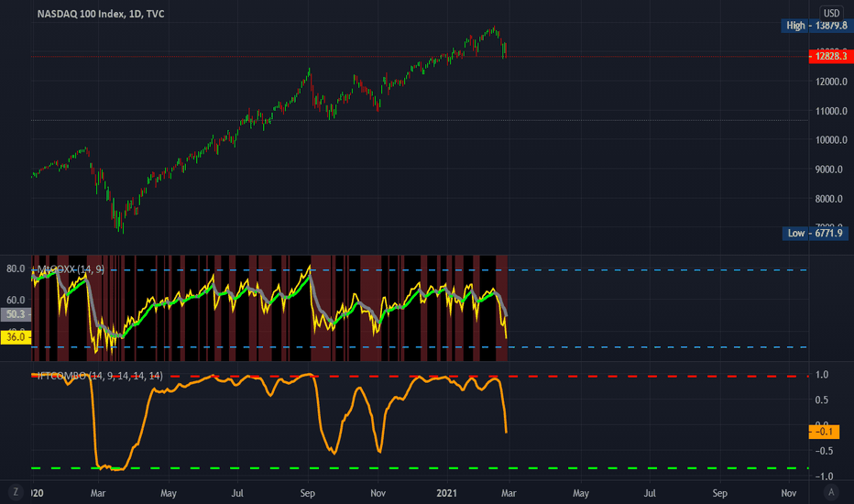Click the 2021 label on time axis

446,493
